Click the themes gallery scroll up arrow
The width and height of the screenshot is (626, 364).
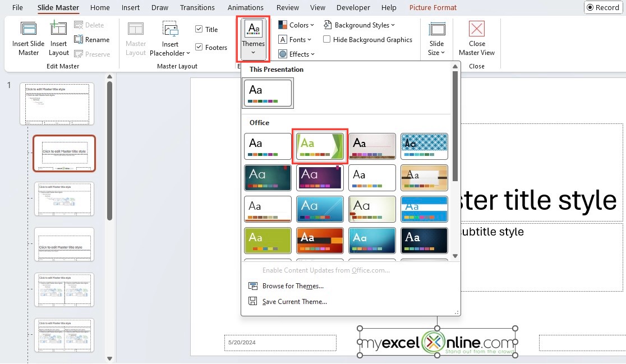[455, 67]
